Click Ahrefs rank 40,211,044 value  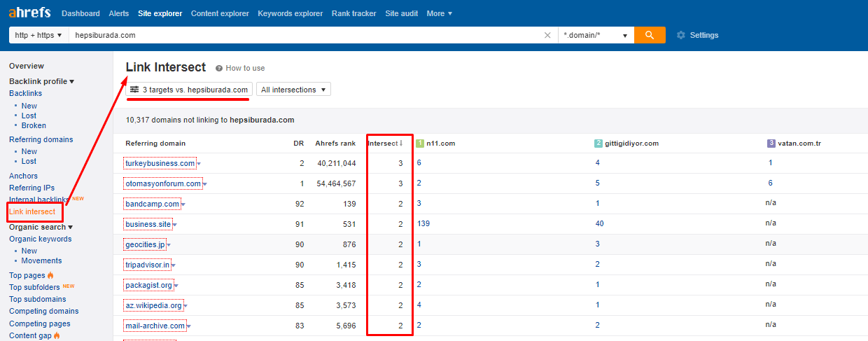tap(336, 163)
